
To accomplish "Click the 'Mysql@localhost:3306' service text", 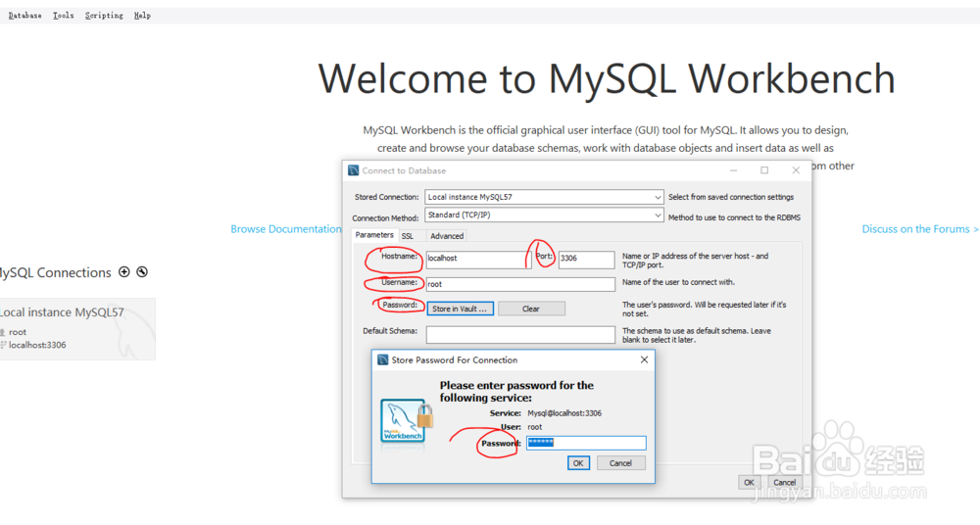I will [564, 413].
